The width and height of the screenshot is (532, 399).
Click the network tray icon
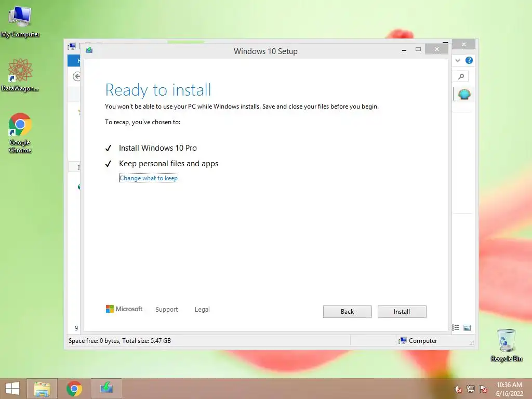471,389
